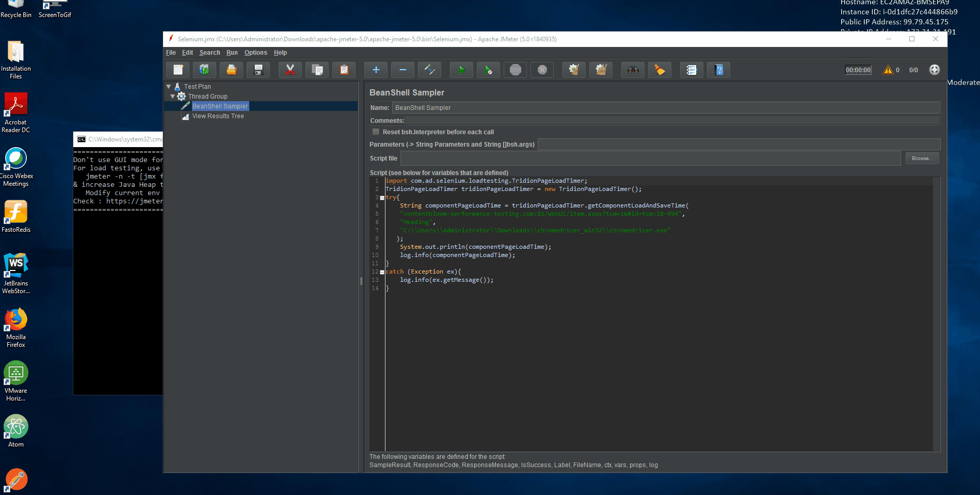Click the Browse button for script file
The height and width of the screenshot is (495, 980).
coord(922,158)
